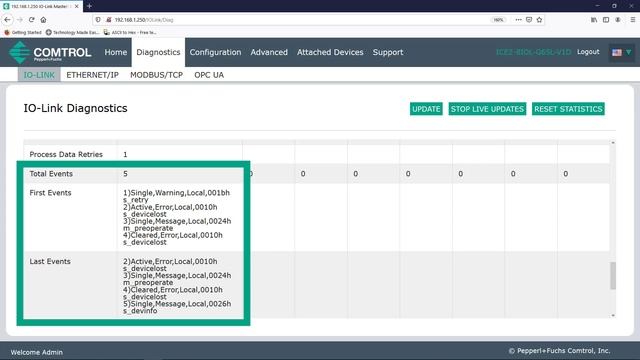The height and width of the screenshot is (360, 640).
Task: Click the table scrollbar up arrow
Action: [613, 143]
